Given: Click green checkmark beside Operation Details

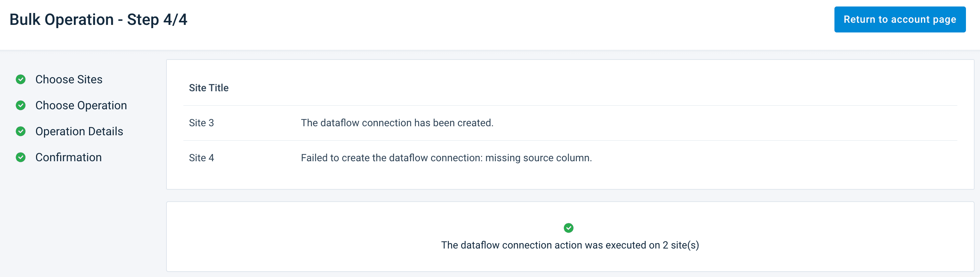Looking at the screenshot, I should (21, 131).
